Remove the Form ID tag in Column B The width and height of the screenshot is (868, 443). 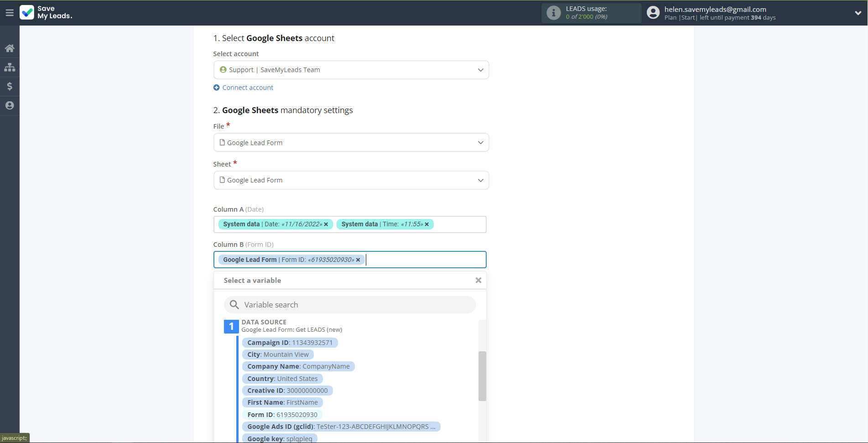358,260
